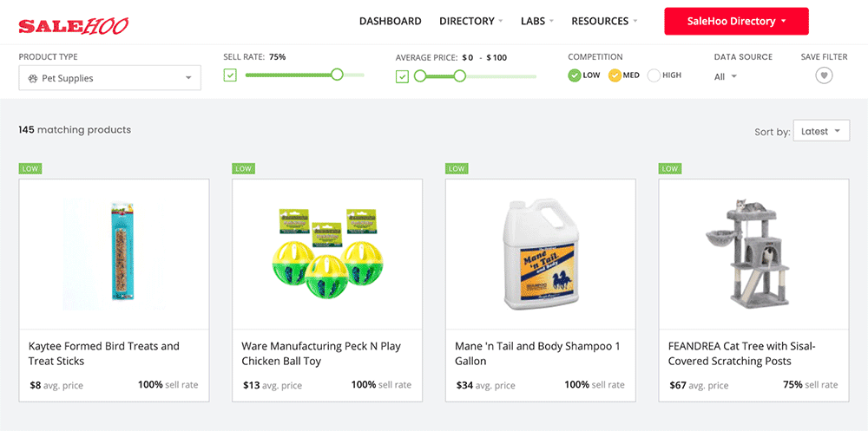The height and width of the screenshot is (431, 868).
Task: Click the save filter heart icon
Action: pyautogui.click(x=824, y=75)
